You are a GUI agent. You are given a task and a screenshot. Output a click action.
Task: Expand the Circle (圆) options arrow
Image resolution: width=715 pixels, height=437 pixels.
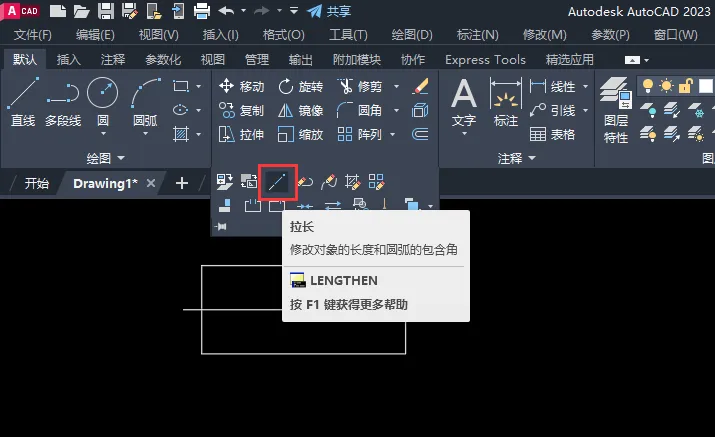point(103,134)
